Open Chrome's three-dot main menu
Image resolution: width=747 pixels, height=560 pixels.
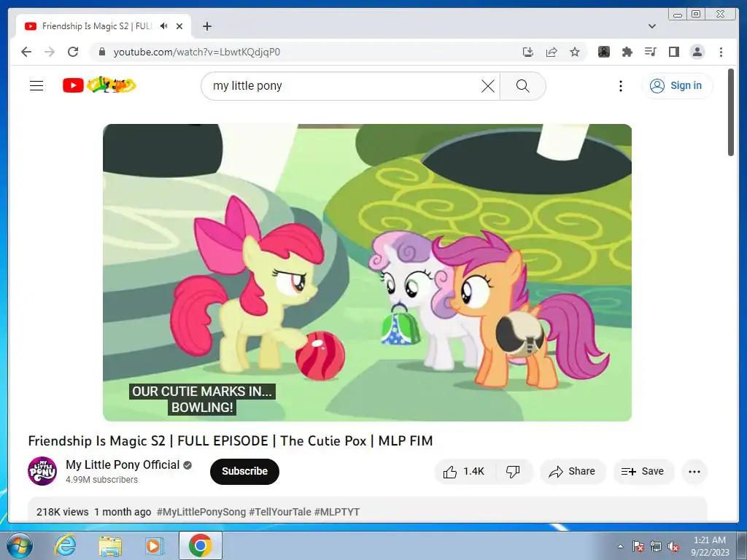click(x=721, y=52)
